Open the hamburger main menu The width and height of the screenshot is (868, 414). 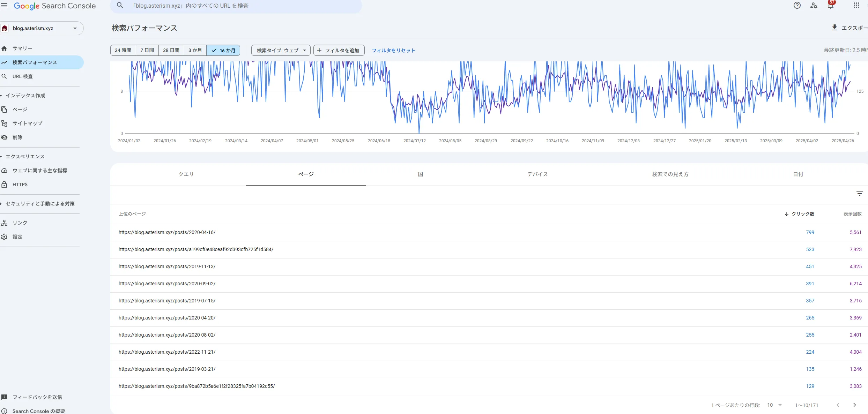pos(4,6)
